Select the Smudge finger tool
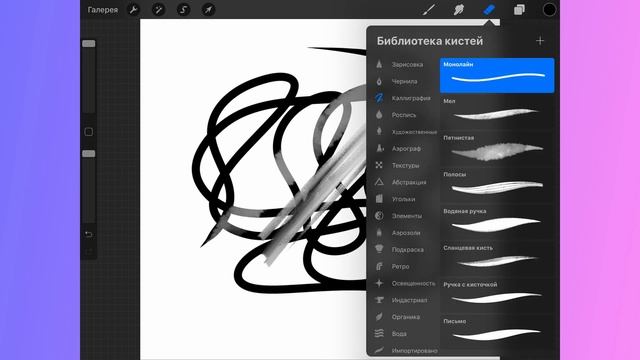640x360 pixels. pos(459,10)
